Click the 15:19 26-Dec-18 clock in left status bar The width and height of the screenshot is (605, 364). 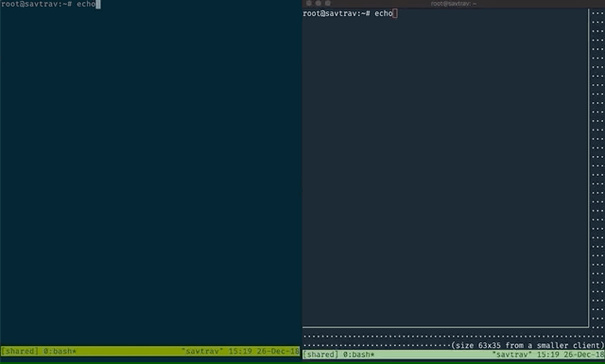click(264, 352)
